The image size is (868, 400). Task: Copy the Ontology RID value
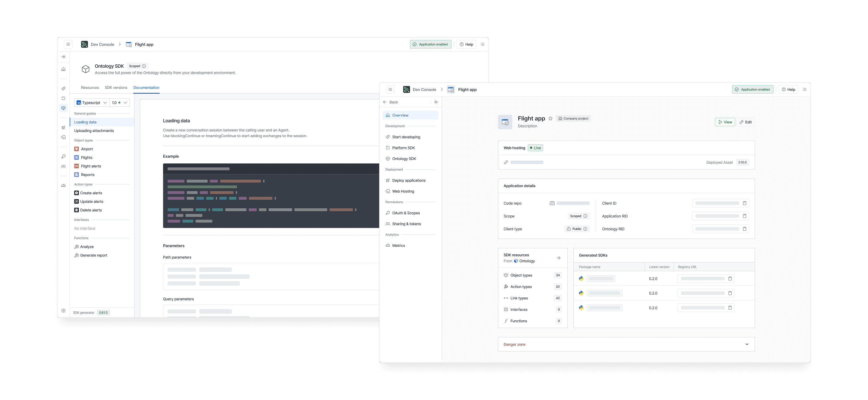tap(745, 229)
